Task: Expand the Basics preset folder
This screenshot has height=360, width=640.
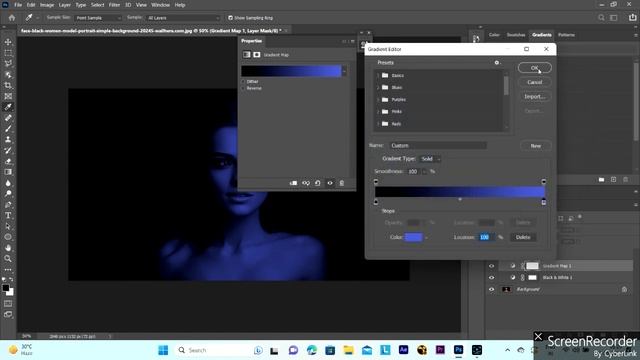Action: coord(378,76)
